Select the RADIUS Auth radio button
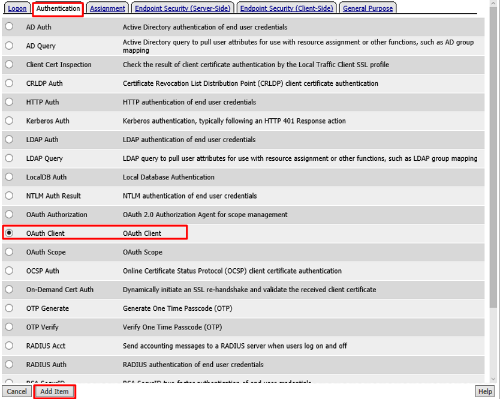This screenshot has width=500, height=399. [9, 364]
